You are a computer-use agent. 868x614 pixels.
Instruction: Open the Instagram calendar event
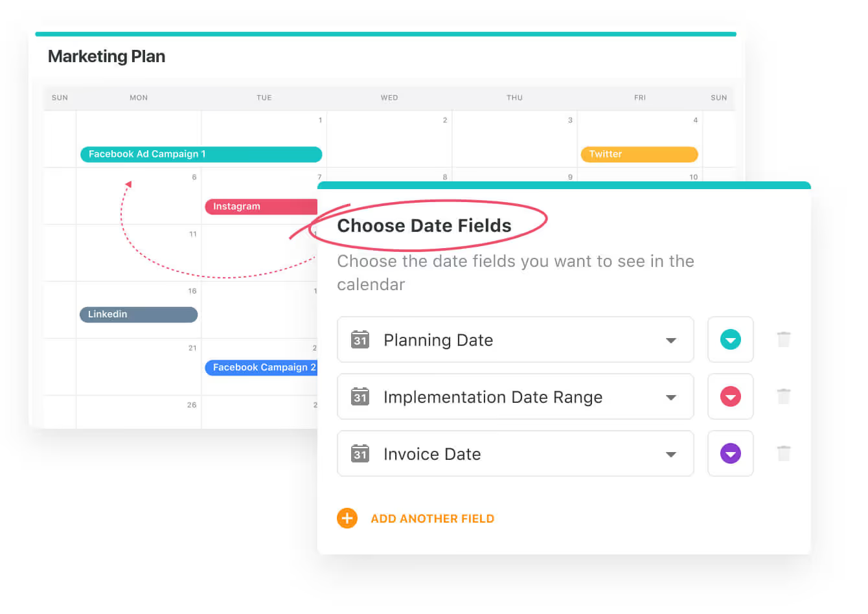(x=260, y=207)
